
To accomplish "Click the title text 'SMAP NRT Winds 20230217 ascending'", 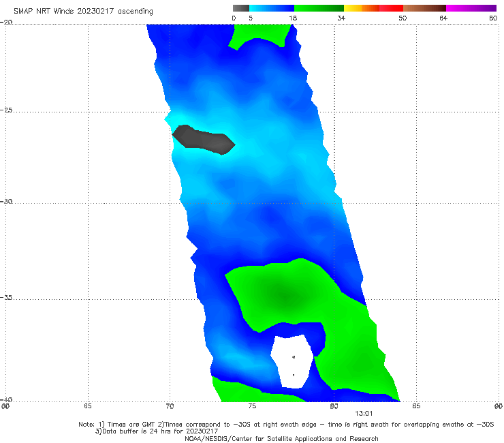I will pyautogui.click(x=83, y=12).
